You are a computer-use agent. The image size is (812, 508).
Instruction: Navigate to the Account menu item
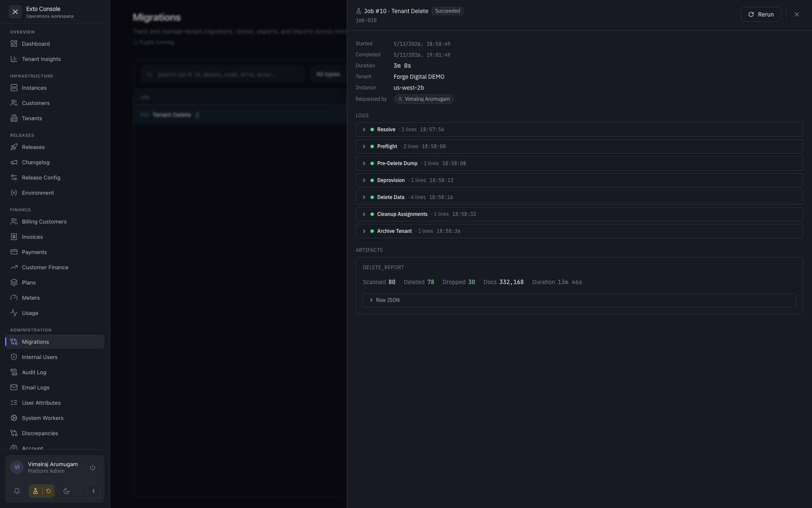pyautogui.click(x=55, y=447)
